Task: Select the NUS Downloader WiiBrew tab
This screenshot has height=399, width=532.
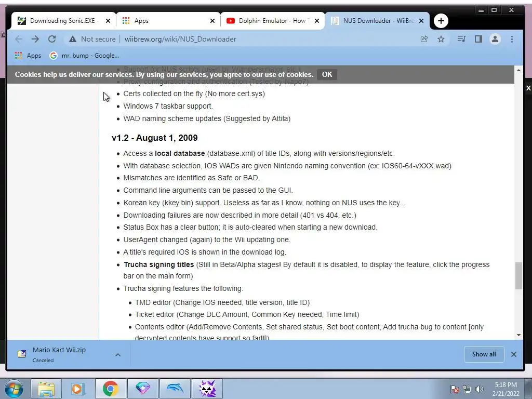Action: coord(377,21)
